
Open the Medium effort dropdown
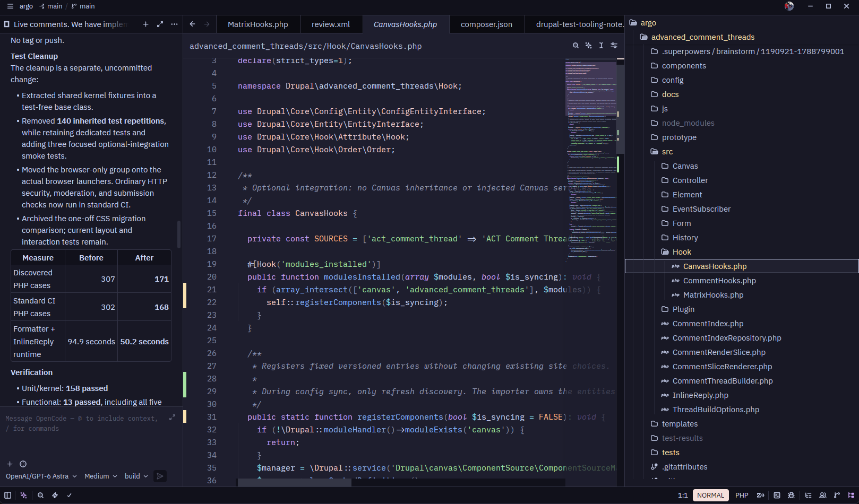tap(100, 476)
